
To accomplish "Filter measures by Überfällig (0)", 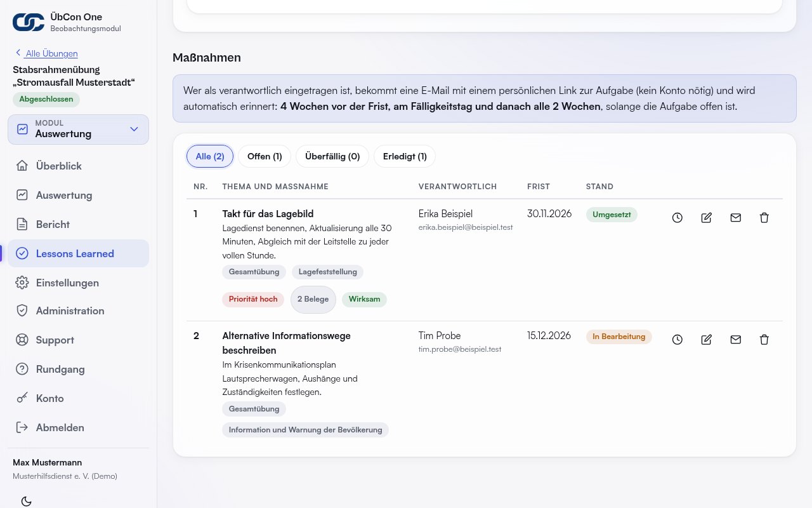I will tap(332, 156).
